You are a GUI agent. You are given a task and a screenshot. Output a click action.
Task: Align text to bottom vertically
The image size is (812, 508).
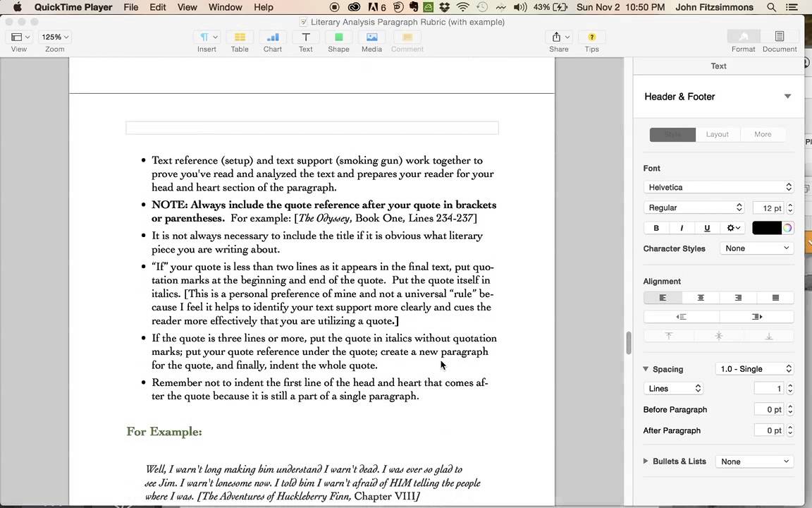pyautogui.click(x=769, y=336)
